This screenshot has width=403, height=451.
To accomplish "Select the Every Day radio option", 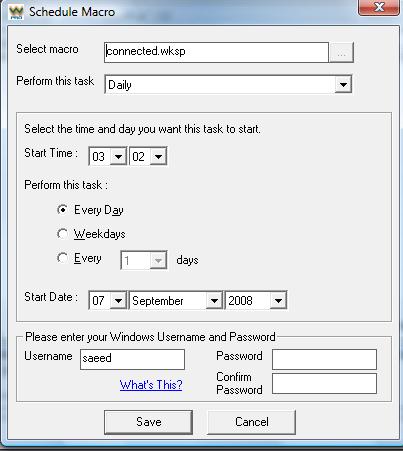I will point(62,210).
